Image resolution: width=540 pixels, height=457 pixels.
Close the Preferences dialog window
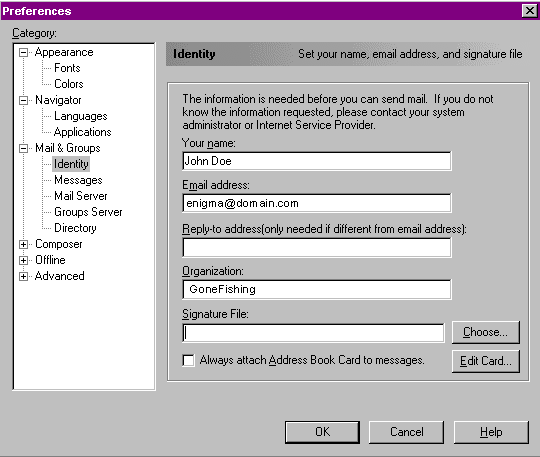[529, 11]
